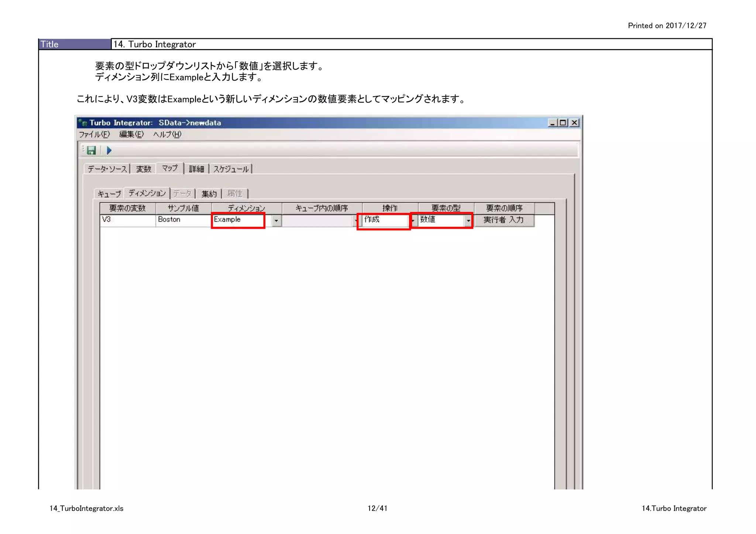Click the ディメンション column header
Image resolution: width=756 pixels, height=534 pixels.
[247, 209]
